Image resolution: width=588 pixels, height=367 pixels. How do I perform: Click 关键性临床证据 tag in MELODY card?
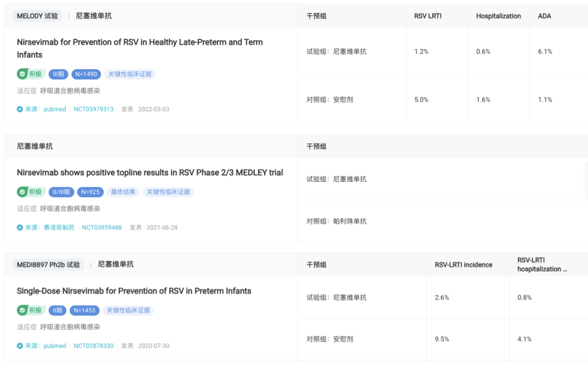point(130,74)
